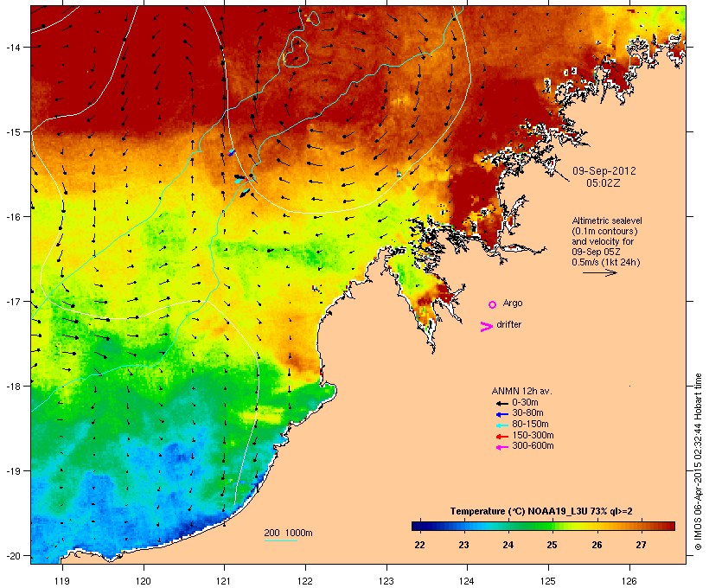Click the magenta drifter legend symbol
709x588 pixels.
pyautogui.click(x=486, y=327)
